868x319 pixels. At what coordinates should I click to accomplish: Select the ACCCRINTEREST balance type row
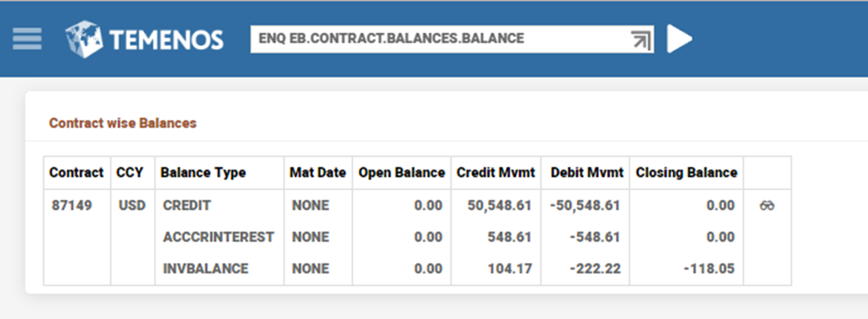(x=219, y=237)
